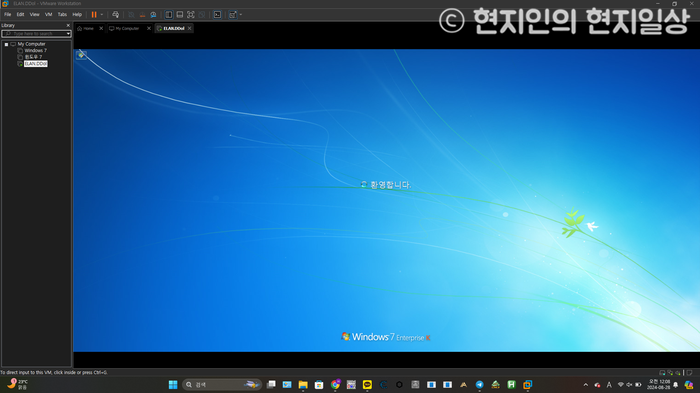Open the Help menu
Viewport: 700px width, 393px height.
click(x=77, y=15)
